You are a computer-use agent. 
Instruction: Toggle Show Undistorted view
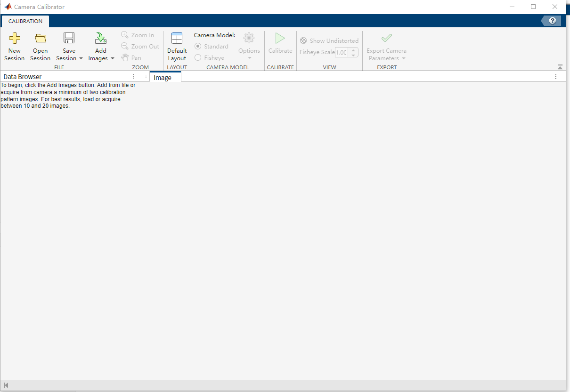(329, 40)
